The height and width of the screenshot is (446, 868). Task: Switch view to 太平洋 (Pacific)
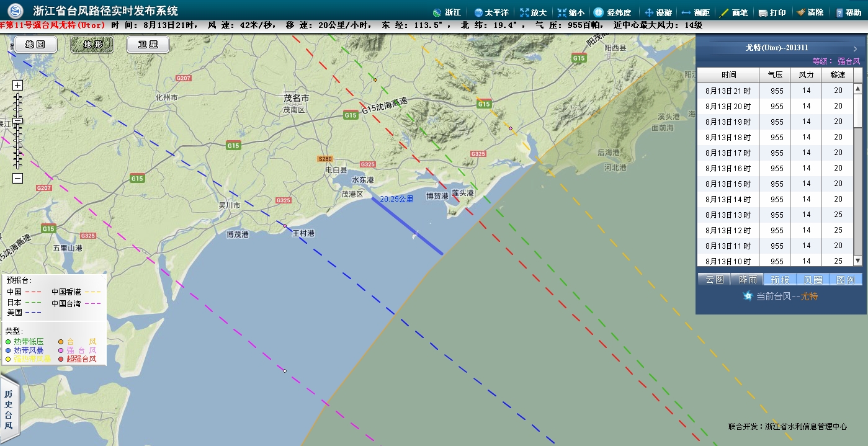pos(478,12)
